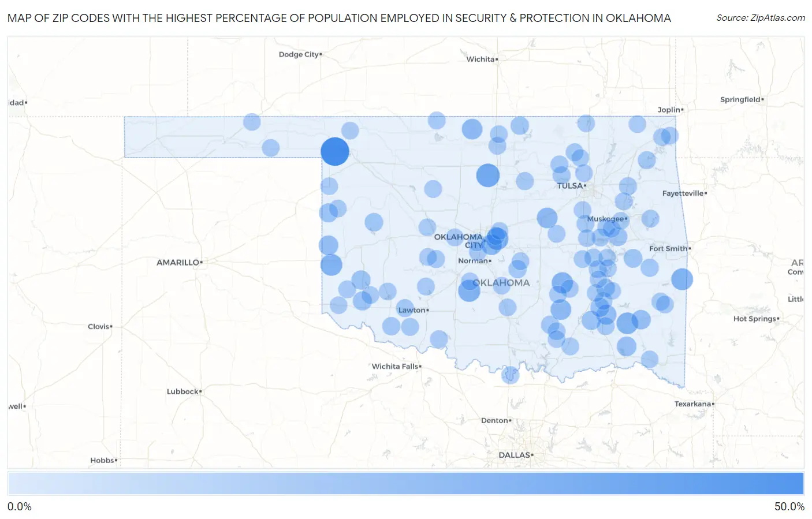Click the Hot Springs label

tap(756, 319)
